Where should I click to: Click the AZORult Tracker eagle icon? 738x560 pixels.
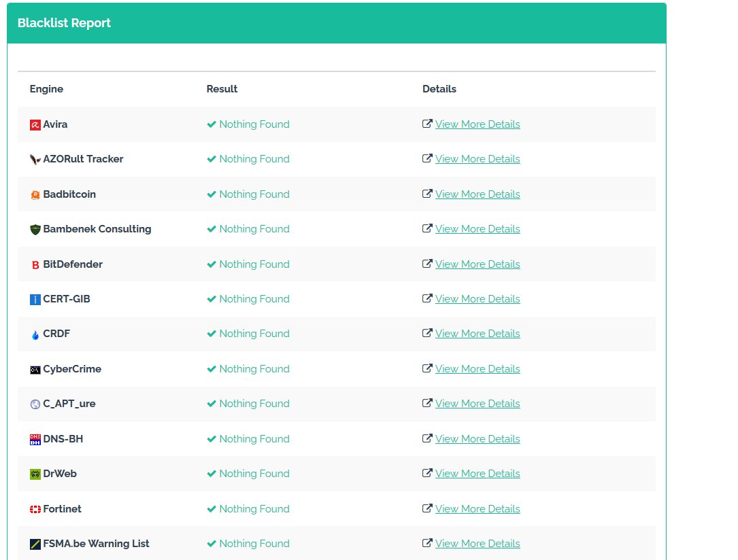[35, 160]
